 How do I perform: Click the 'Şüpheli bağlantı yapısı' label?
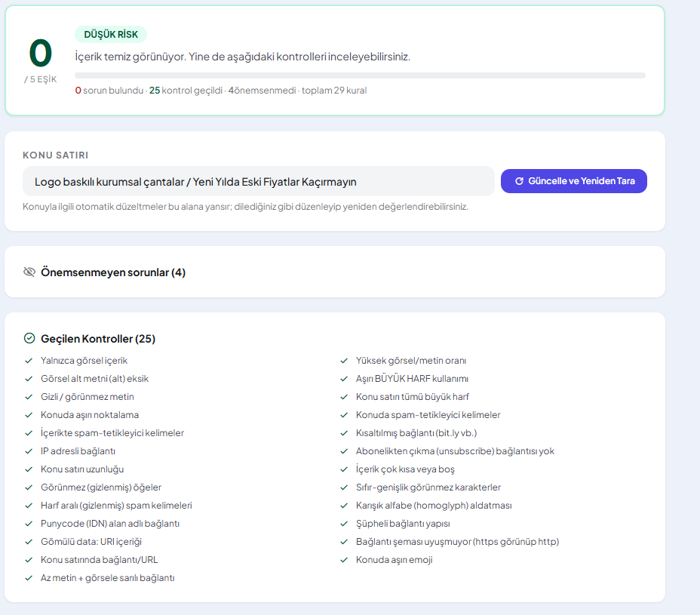pos(403,524)
